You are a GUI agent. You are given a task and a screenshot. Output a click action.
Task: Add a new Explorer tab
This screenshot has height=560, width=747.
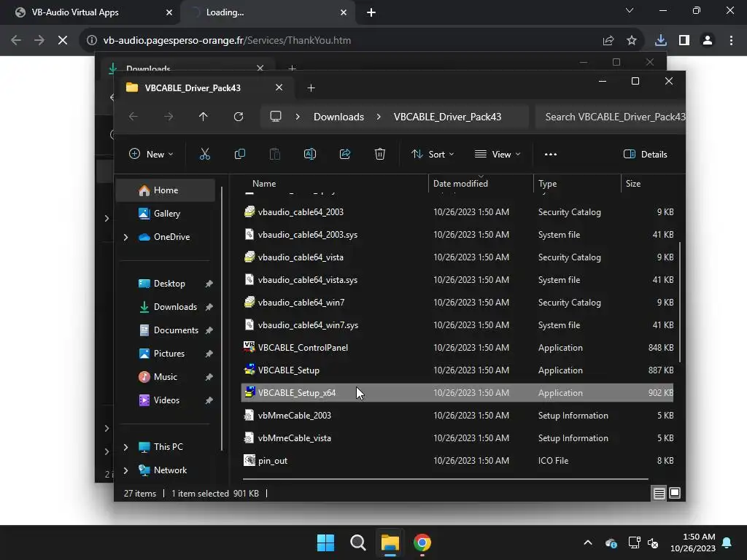pos(311,87)
